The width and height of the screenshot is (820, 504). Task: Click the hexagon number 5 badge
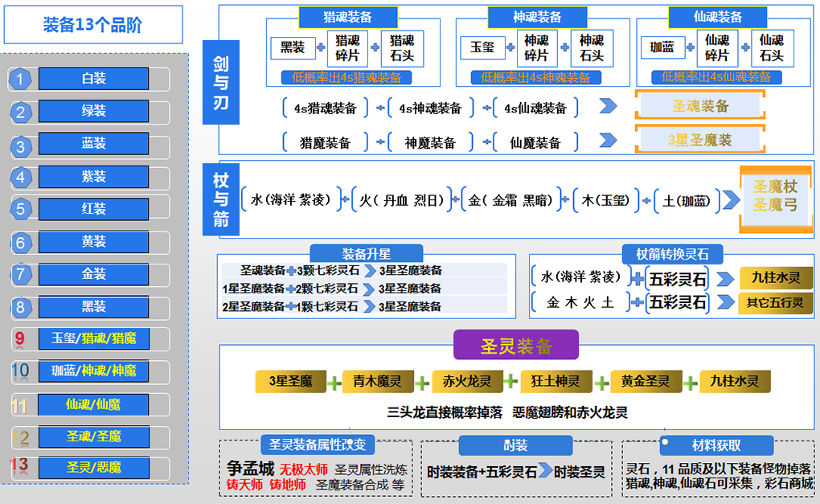coord(20,209)
